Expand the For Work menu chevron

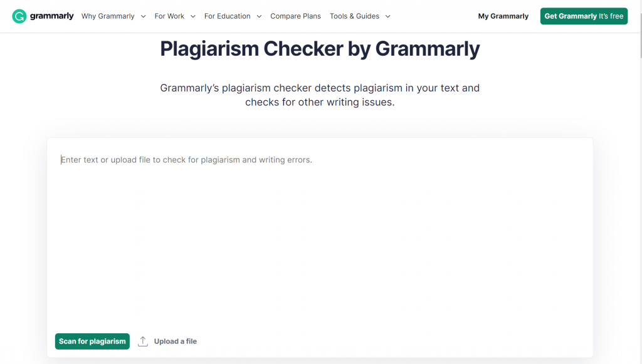[x=192, y=16]
